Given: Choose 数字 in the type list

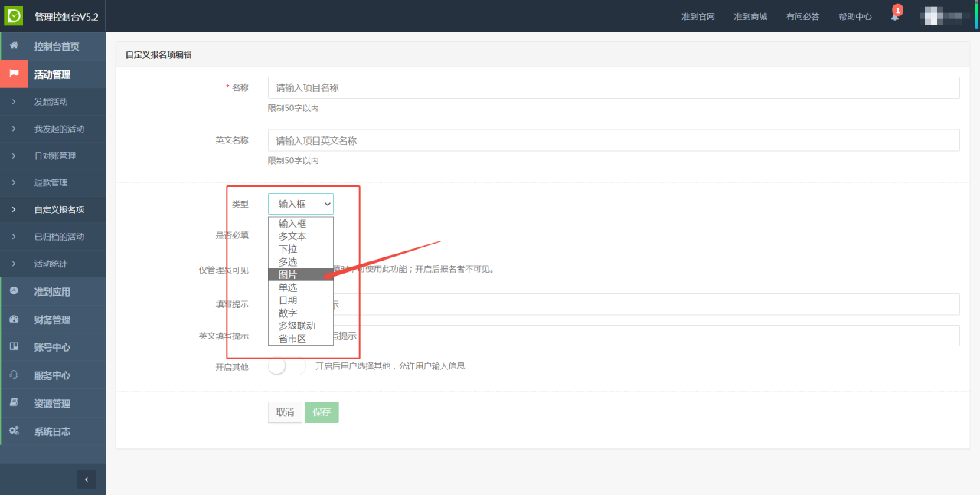Looking at the screenshot, I should [301, 313].
